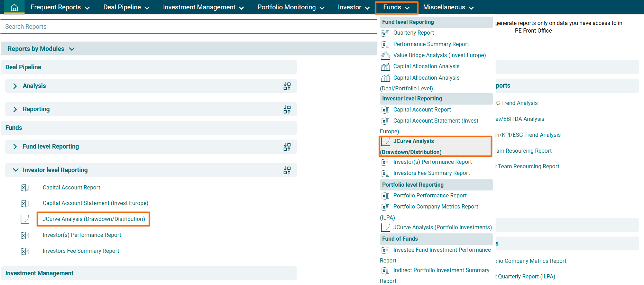Image resolution: width=644 pixels, height=285 pixels.
Task: Click the sort icon in Analysis row
Action: pyautogui.click(x=287, y=86)
